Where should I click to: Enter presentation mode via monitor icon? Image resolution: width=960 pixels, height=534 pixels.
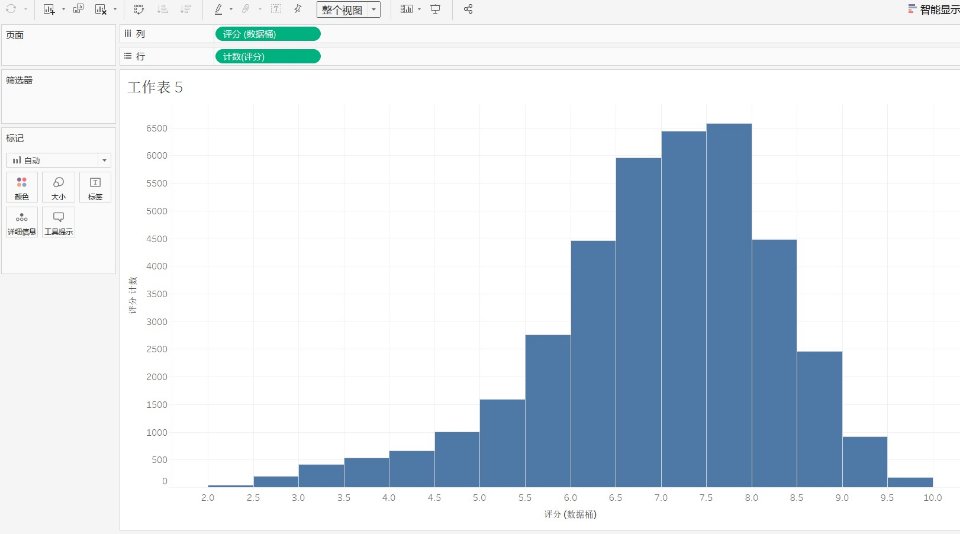(x=435, y=9)
